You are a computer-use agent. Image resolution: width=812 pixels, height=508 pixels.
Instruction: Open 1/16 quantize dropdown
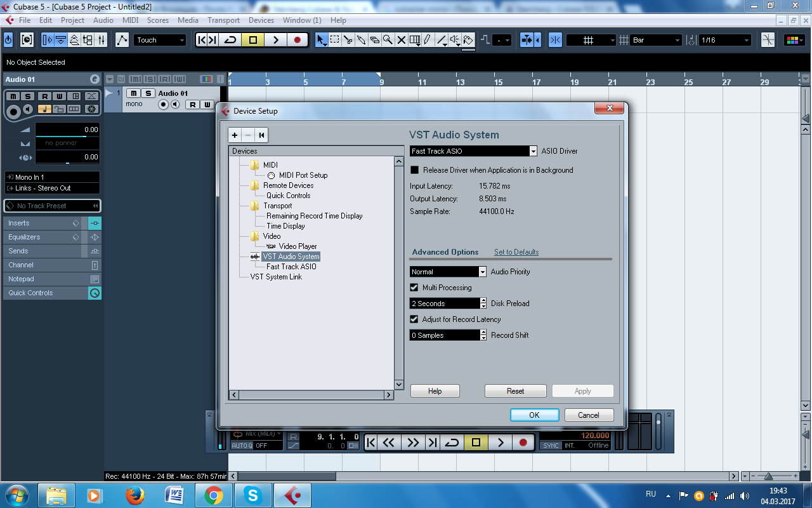point(725,40)
